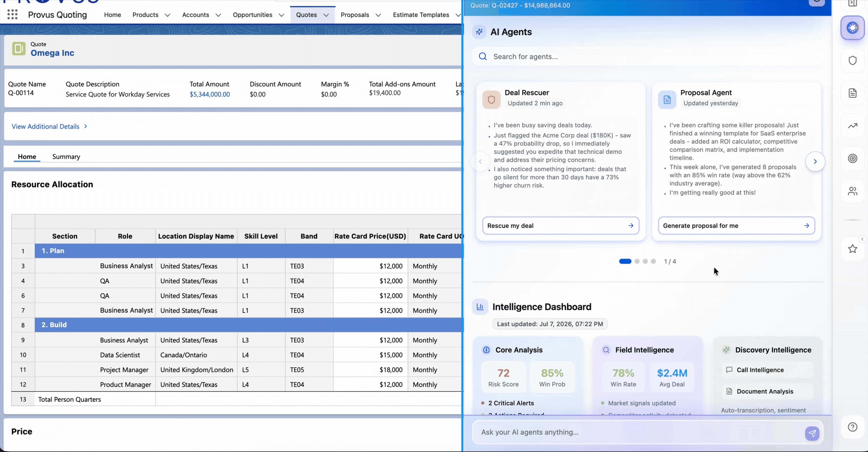
Task: Jump to the fourth carousel page dot
Action: [x=653, y=261]
